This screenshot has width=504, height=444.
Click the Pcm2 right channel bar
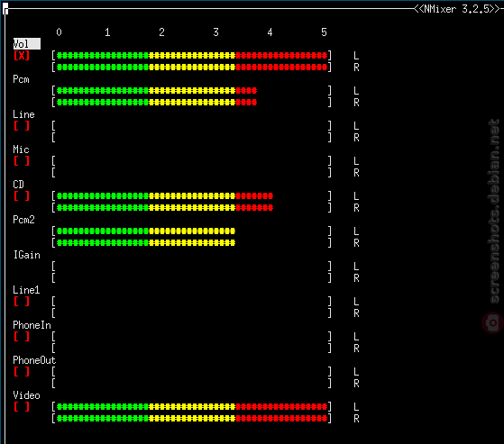click(x=191, y=242)
